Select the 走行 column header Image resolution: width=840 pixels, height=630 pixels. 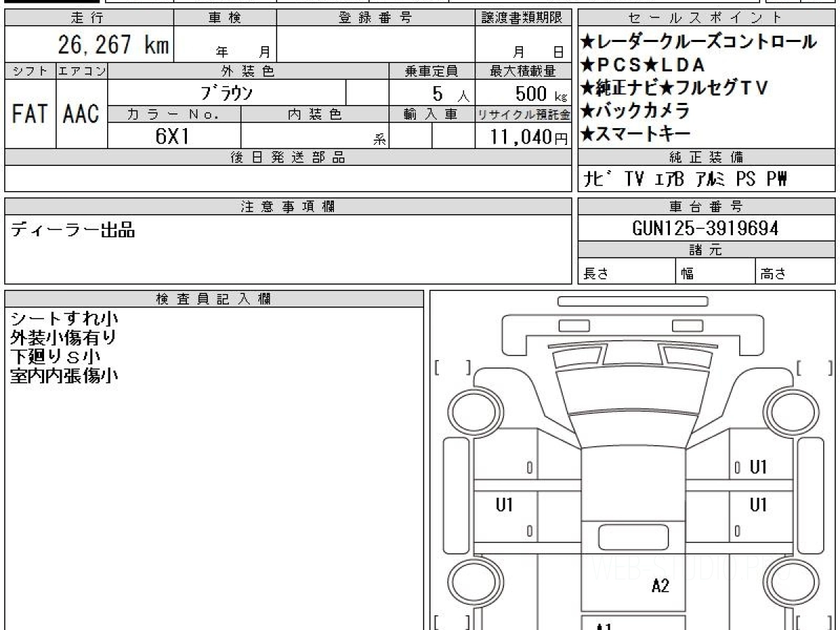[x=87, y=18]
